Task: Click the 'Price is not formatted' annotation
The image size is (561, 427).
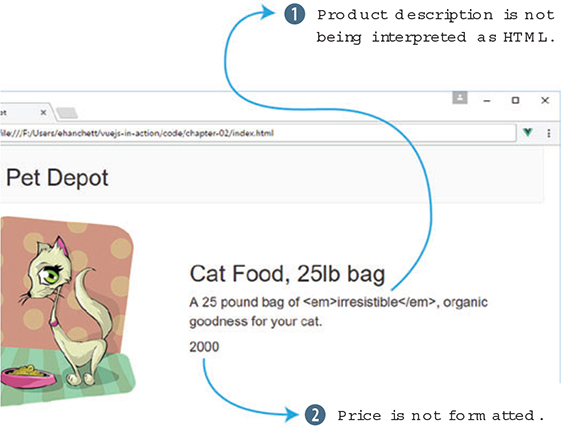Action: tap(441, 416)
